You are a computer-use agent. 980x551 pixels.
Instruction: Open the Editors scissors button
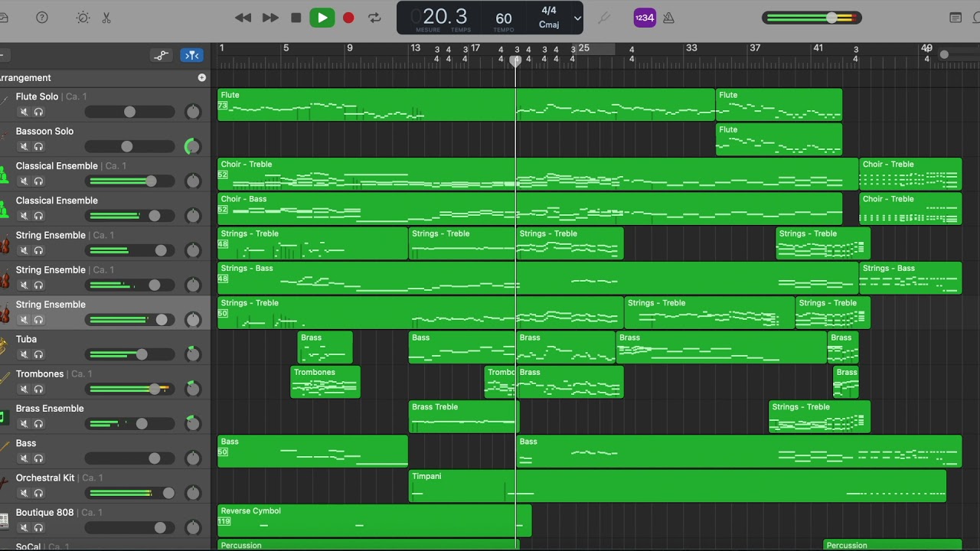[x=106, y=18]
